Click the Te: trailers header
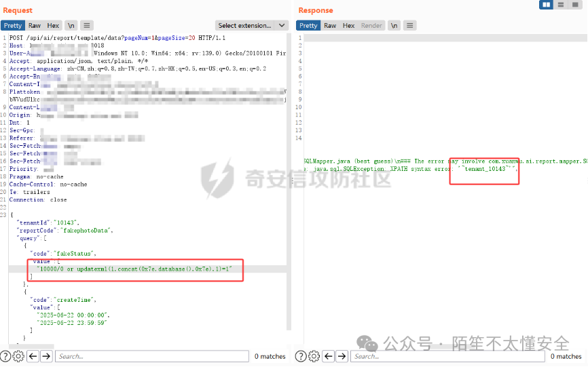Viewport: 588px width, 367px height. pyautogui.click(x=30, y=192)
